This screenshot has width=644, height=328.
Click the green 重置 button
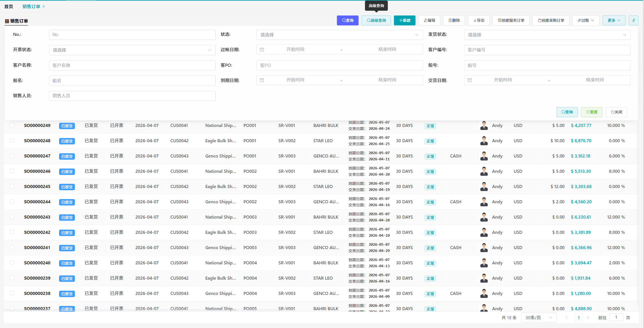(x=591, y=112)
